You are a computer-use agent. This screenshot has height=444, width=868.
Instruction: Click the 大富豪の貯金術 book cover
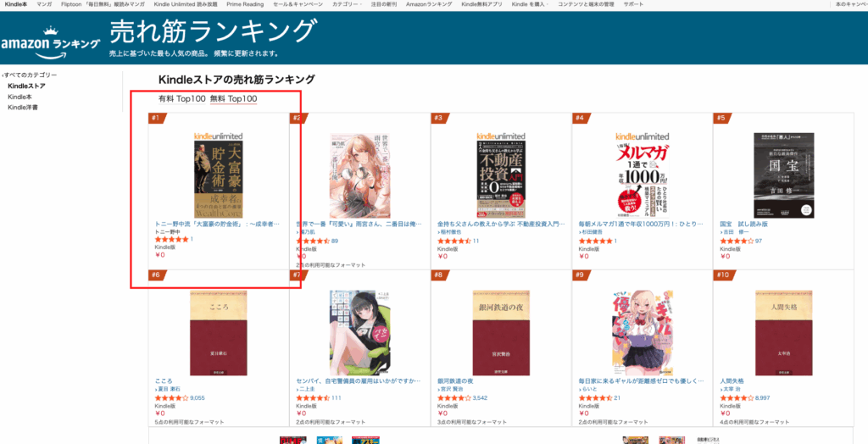(219, 179)
